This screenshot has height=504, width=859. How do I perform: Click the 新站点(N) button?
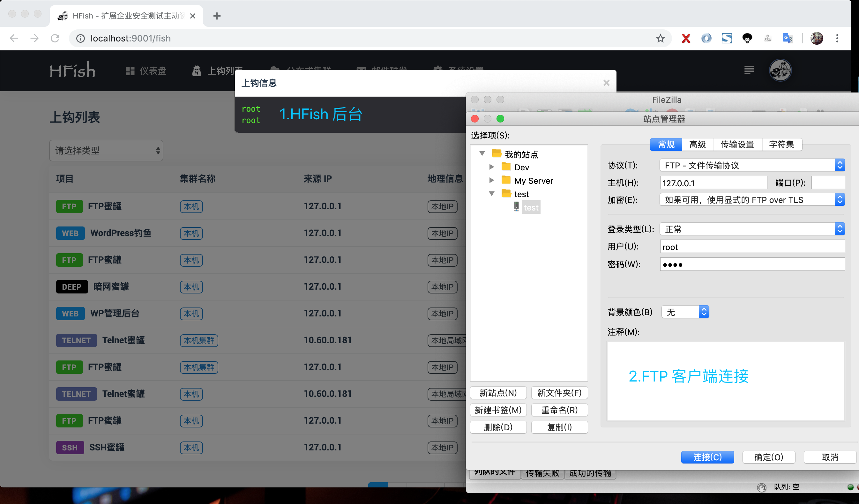(498, 393)
